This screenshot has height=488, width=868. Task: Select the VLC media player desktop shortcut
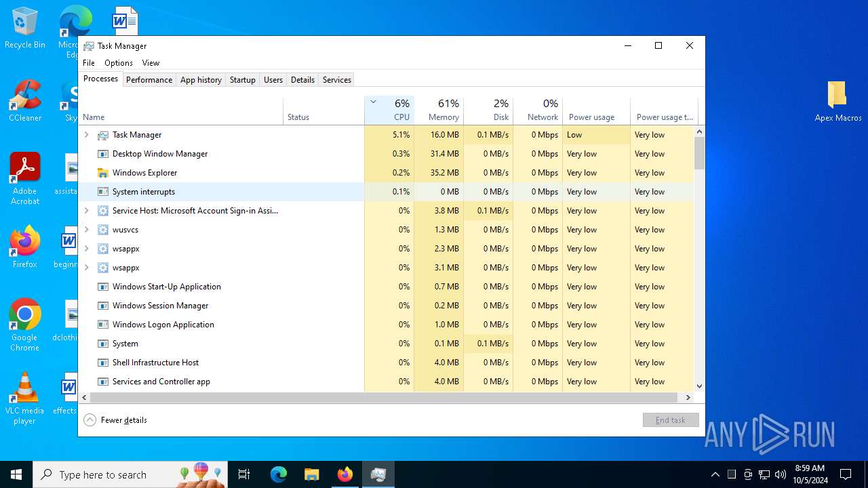click(x=25, y=399)
